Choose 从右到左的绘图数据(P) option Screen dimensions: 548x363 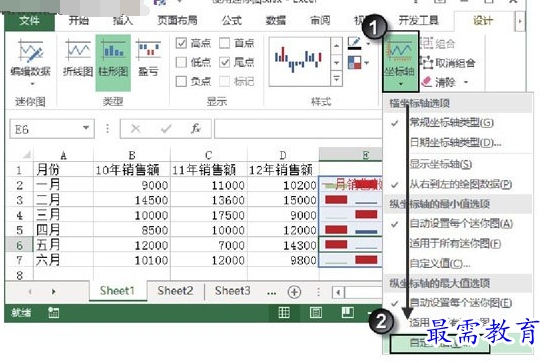[458, 184]
